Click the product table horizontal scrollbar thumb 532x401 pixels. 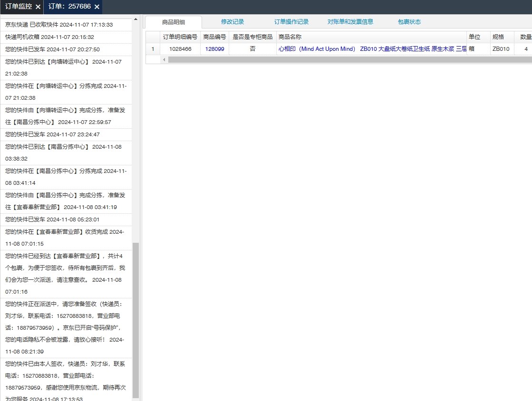(x=350, y=60)
